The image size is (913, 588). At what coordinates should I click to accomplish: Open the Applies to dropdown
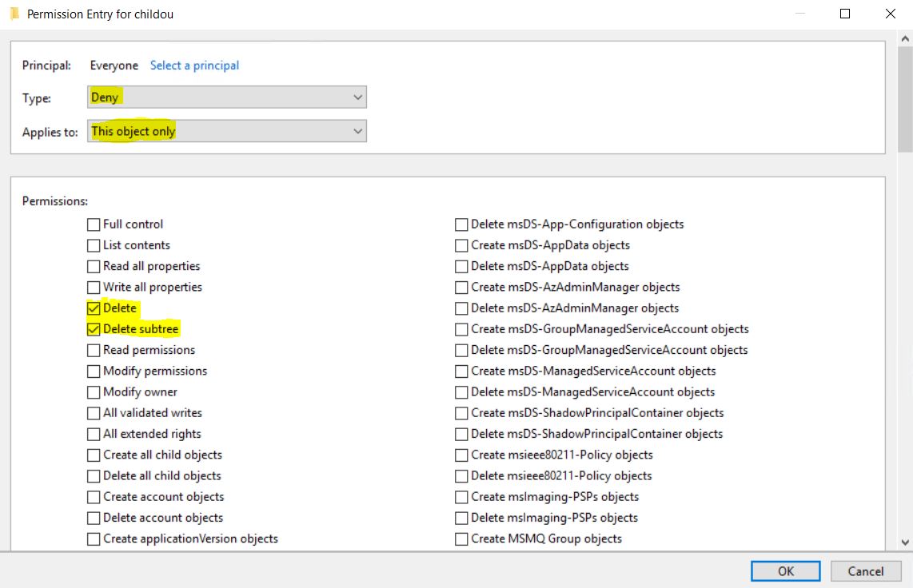[226, 132]
